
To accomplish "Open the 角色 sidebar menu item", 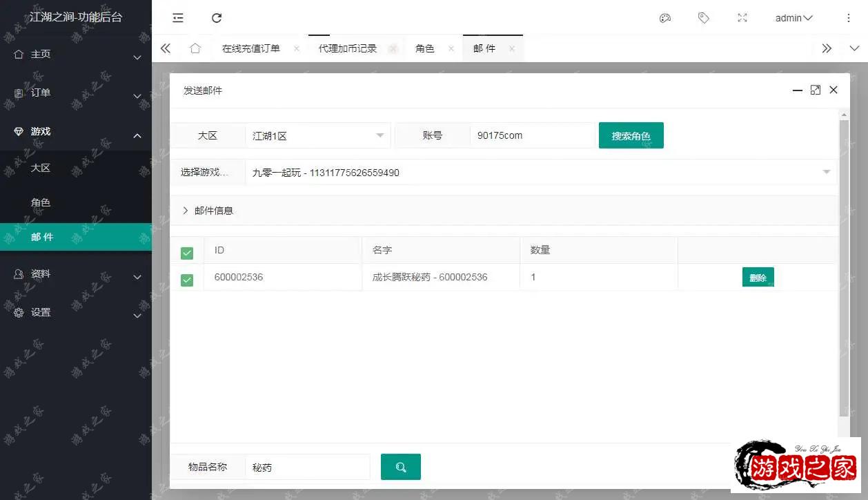I will point(41,202).
